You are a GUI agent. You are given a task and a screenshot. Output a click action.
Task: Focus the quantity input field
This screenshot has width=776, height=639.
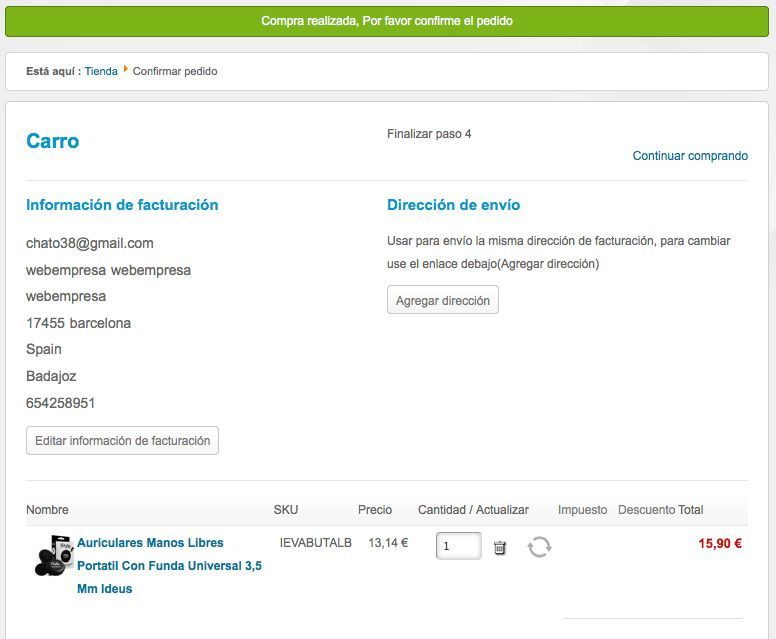coord(458,546)
